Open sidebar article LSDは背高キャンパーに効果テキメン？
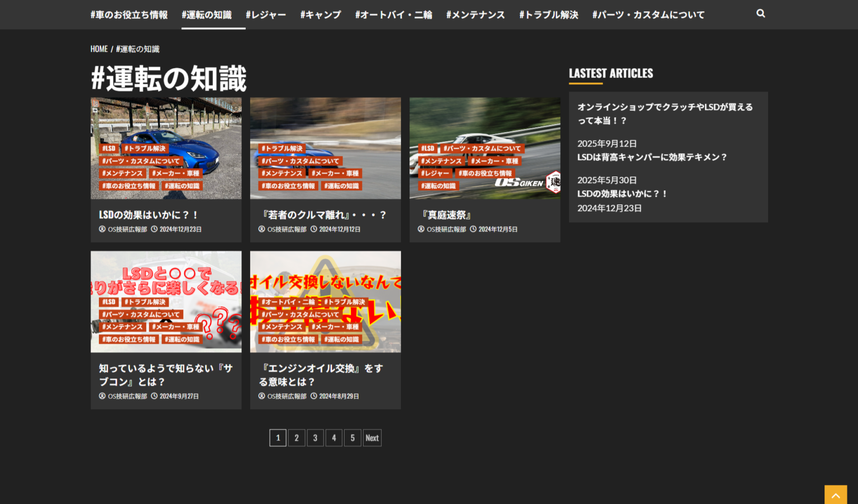The height and width of the screenshot is (504, 858). tap(652, 157)
